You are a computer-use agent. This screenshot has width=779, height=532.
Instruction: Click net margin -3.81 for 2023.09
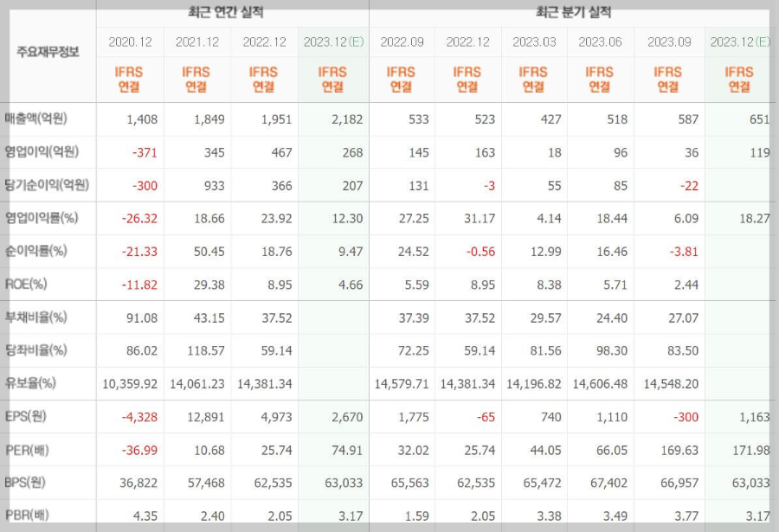(x=684, y=252)
